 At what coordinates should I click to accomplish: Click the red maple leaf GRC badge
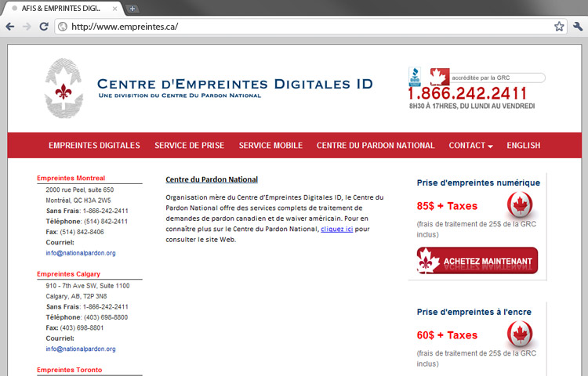437,77
